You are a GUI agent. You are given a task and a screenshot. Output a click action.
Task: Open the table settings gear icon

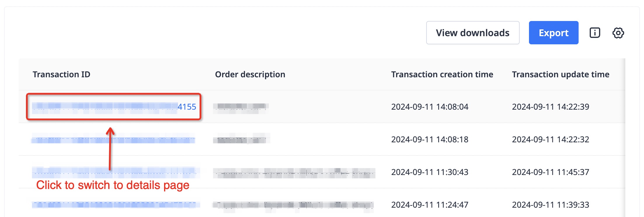tap(618, 33)
